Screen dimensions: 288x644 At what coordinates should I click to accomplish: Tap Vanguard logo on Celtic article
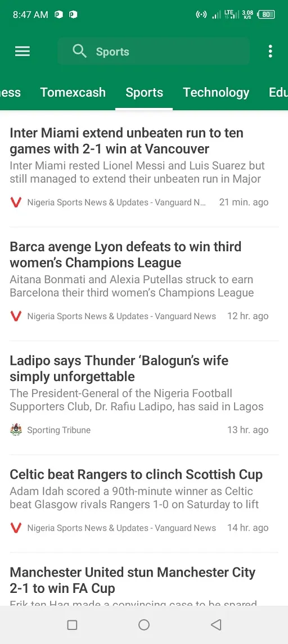(x=16, y=528)
